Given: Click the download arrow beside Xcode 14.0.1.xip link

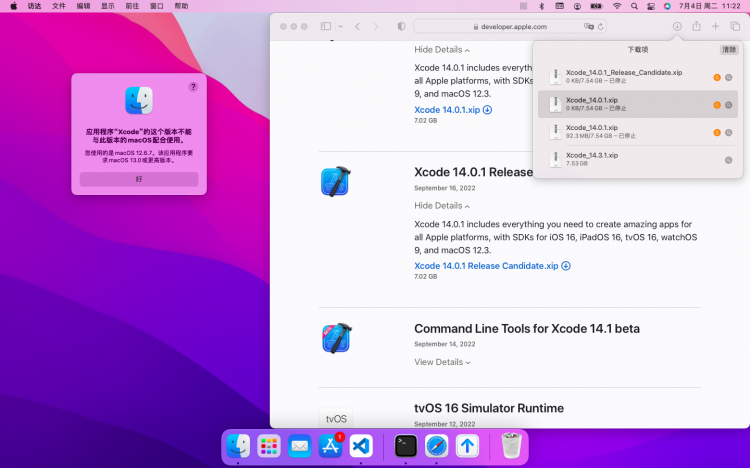Looking at the screenshot, I should click(487, 110).
